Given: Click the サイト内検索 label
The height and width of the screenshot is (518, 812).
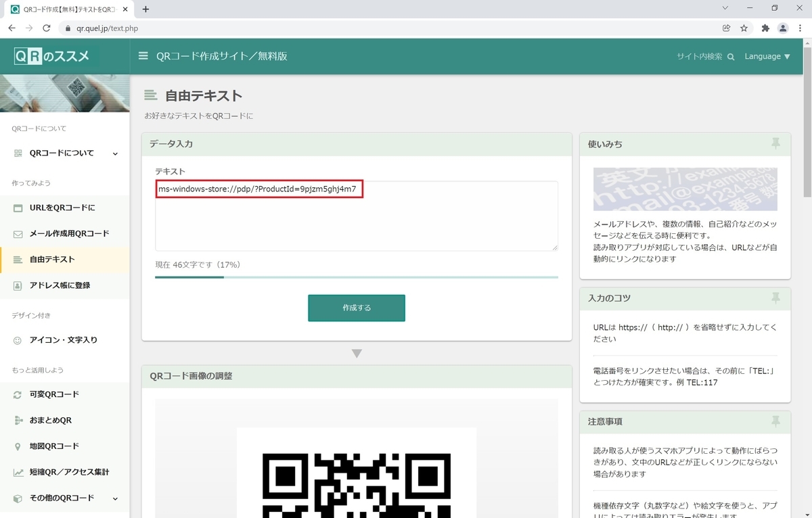Looking at the screenshot, I should 700,57.
